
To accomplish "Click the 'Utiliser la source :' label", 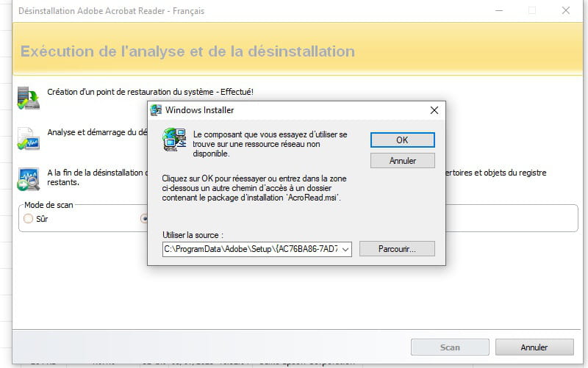I will 193,235.
